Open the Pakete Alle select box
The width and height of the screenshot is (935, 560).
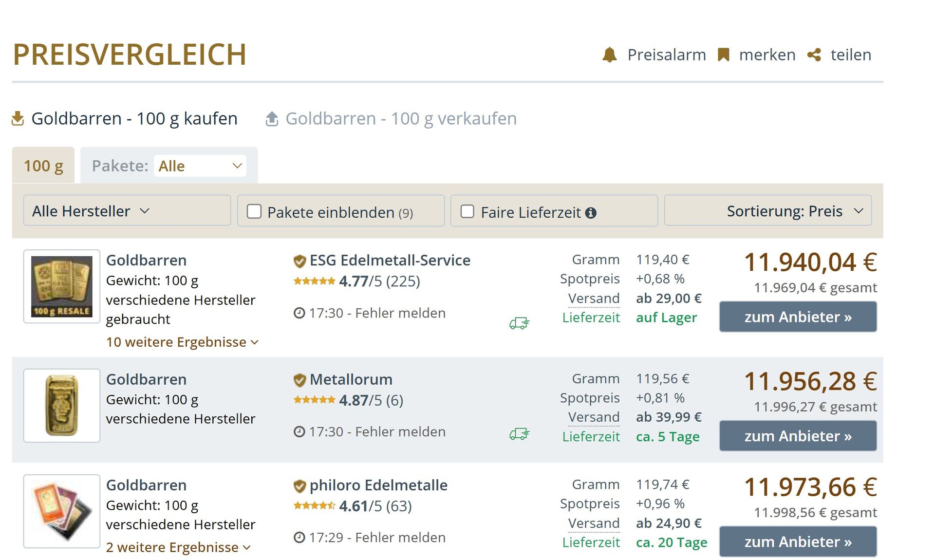tap(200, 166)
